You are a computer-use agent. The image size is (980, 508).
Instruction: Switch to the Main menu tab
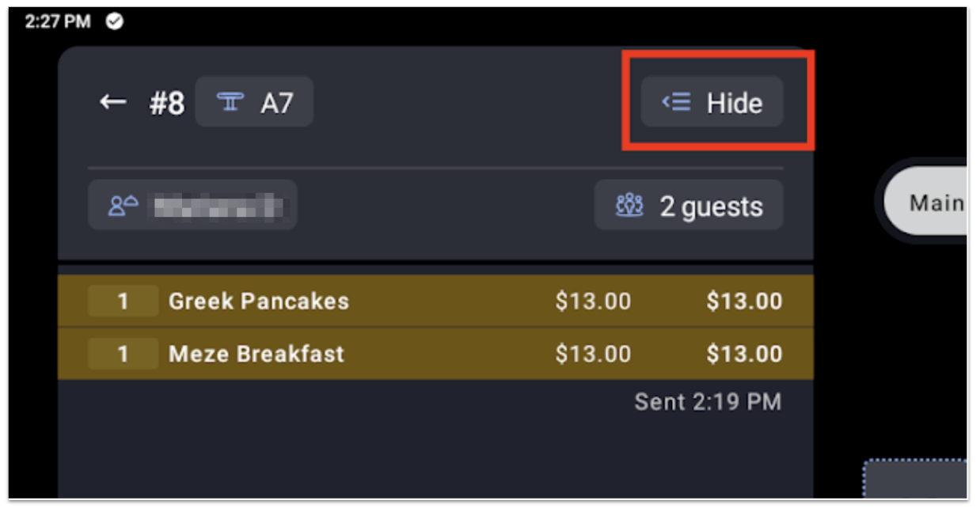point(935,203)
